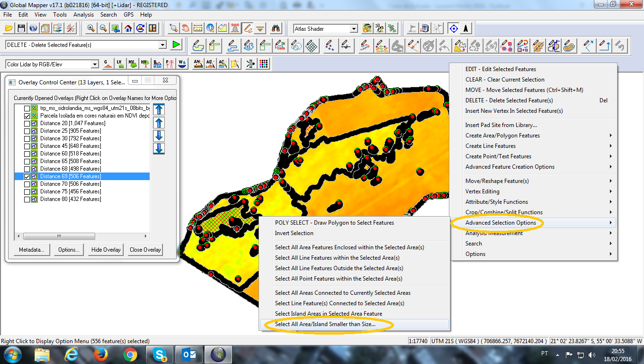Move layer to top with first arrow

pos(159,110)
